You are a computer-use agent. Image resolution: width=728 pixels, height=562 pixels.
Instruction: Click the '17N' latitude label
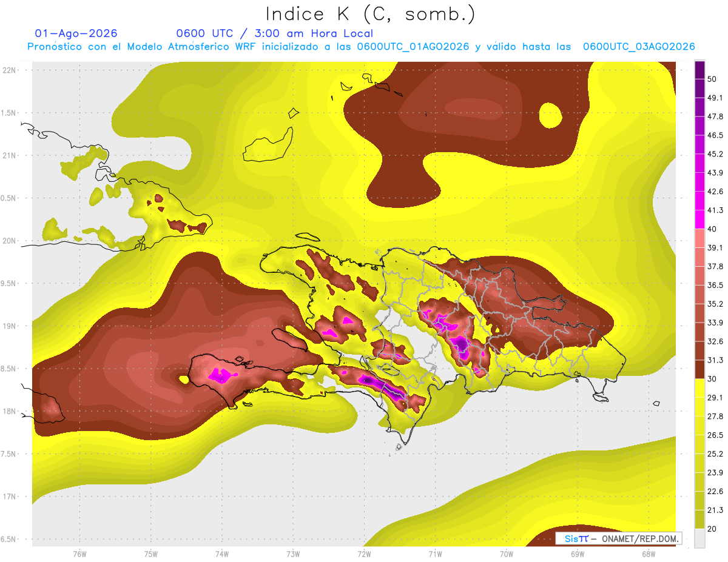click(10, 497)
